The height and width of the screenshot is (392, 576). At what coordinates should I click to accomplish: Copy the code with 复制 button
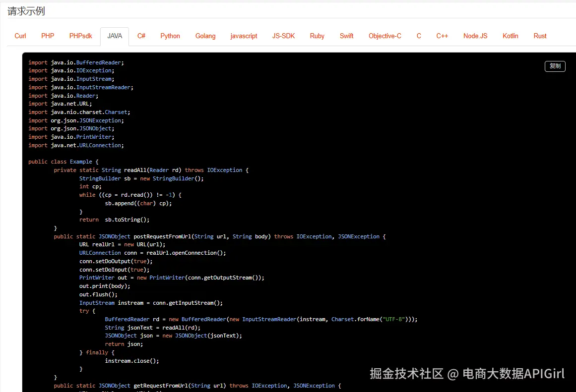(555, 66)
